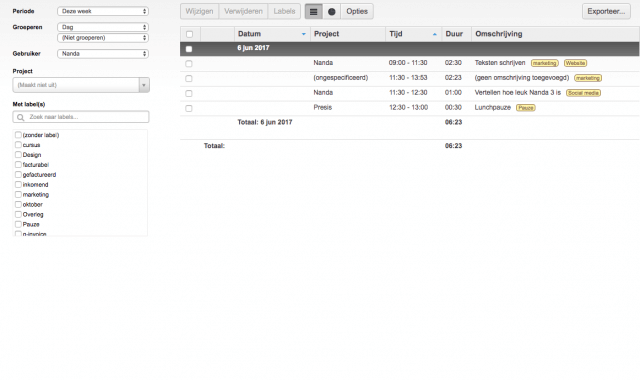The height and width of the screenshot is (380, 640).
Task: Toggle the 6 jun 2017 group checkbox
Action: [x=189, y=49]
